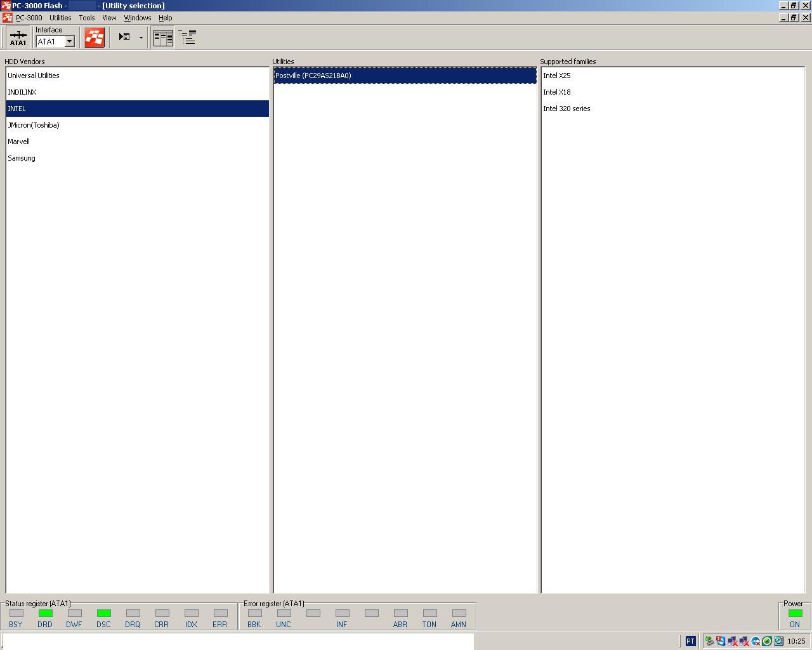Select Universal Utilities in HDD Vendors

point(137,76)
